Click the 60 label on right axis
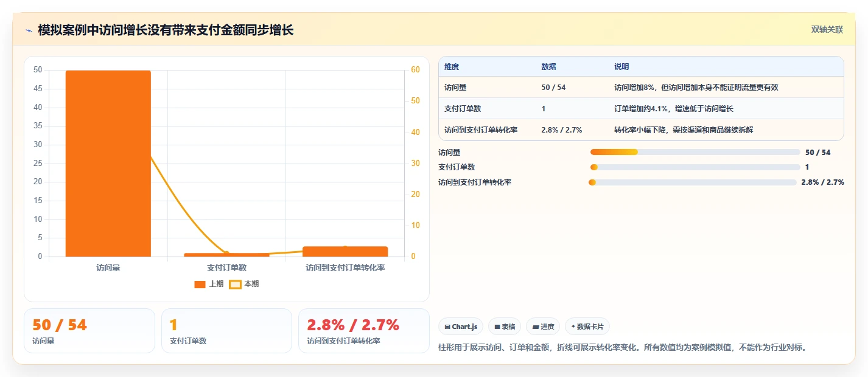Viewport: 868px width, 377px height. [x=416, y=70]
